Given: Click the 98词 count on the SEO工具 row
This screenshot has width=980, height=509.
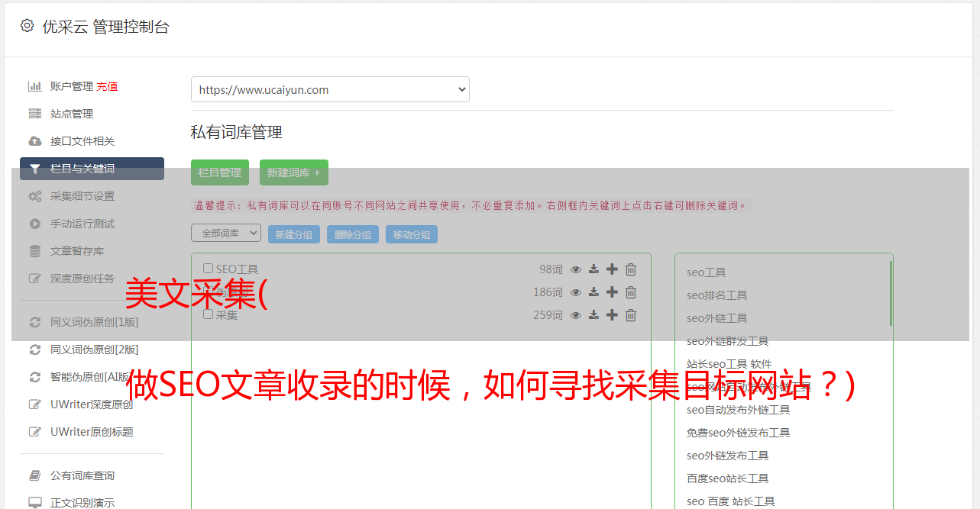Looking at the screenshot, I should [551, 269].
